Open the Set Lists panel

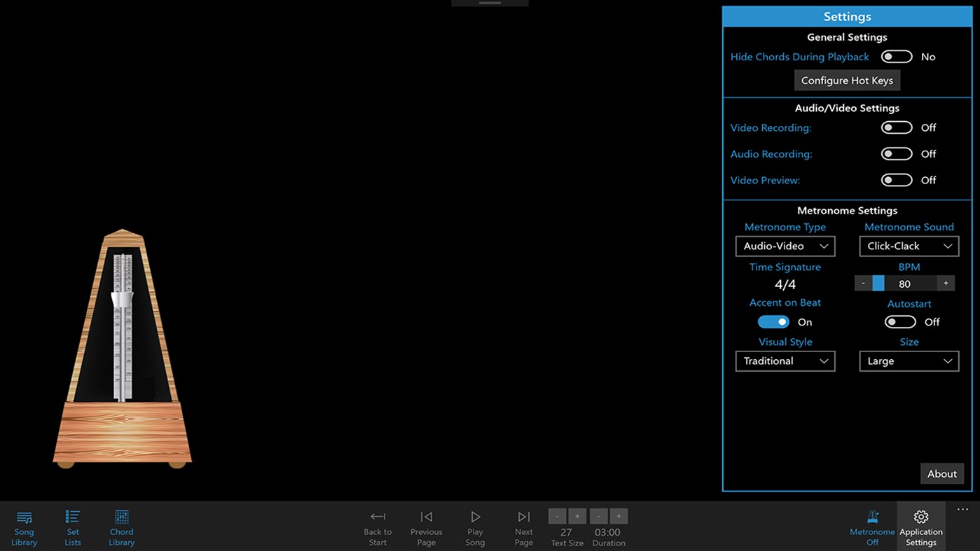pyautogui.click(x=72, y=526)
